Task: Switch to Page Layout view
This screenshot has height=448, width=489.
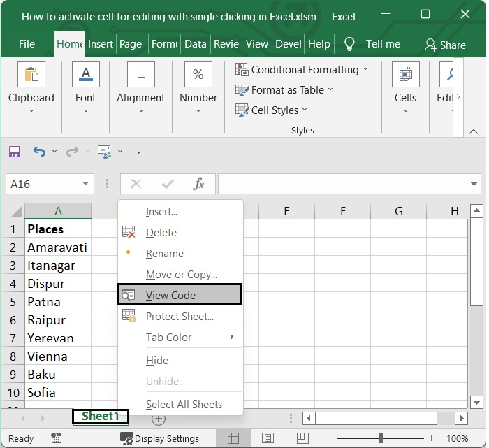Action: click(x=266, y=438)
